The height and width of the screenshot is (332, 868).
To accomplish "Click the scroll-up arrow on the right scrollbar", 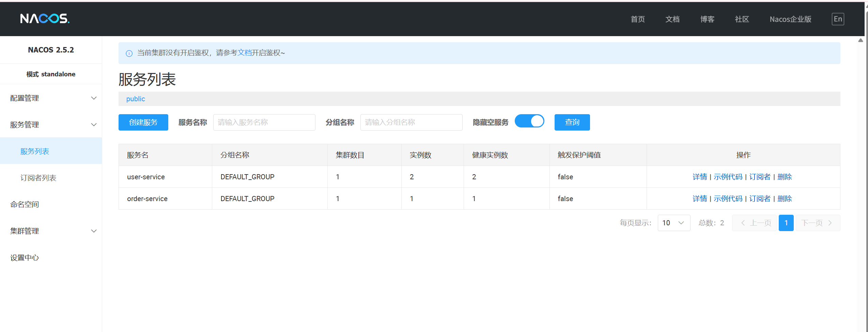I will (x=861, y=40).
